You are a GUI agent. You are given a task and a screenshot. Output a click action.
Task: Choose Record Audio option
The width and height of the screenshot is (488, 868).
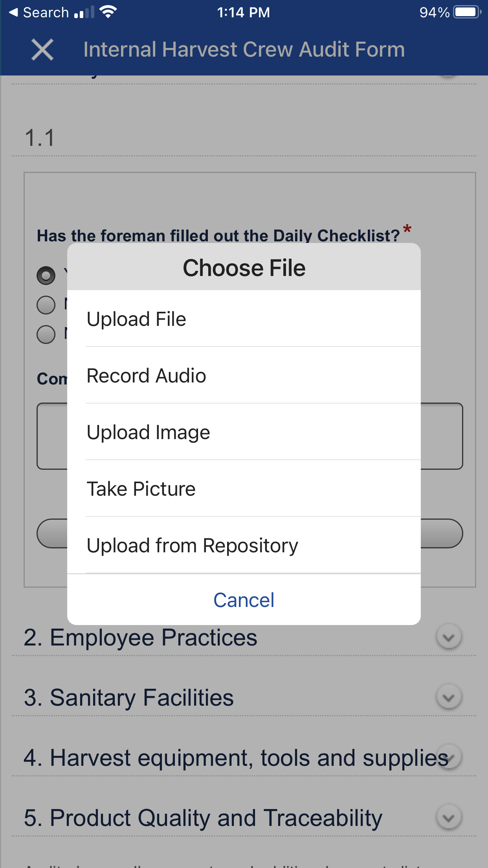click(244, 375)
